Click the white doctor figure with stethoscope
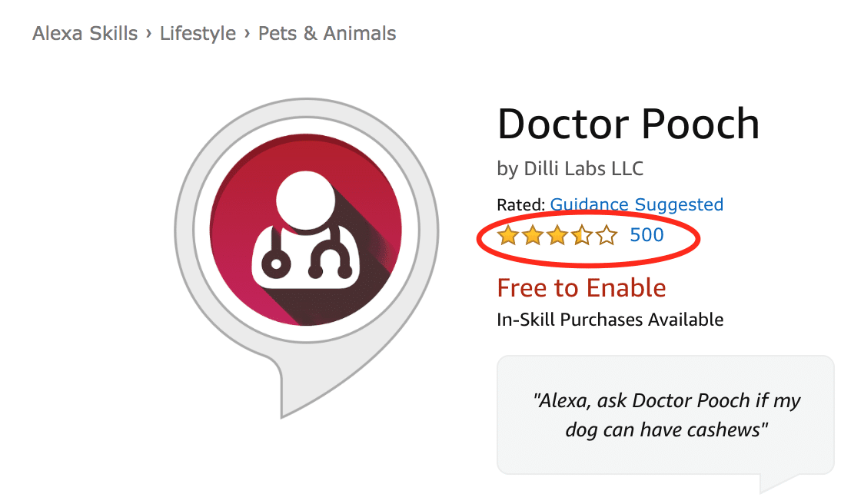Viewport: 841px width, 504px height. pos(306,238)
